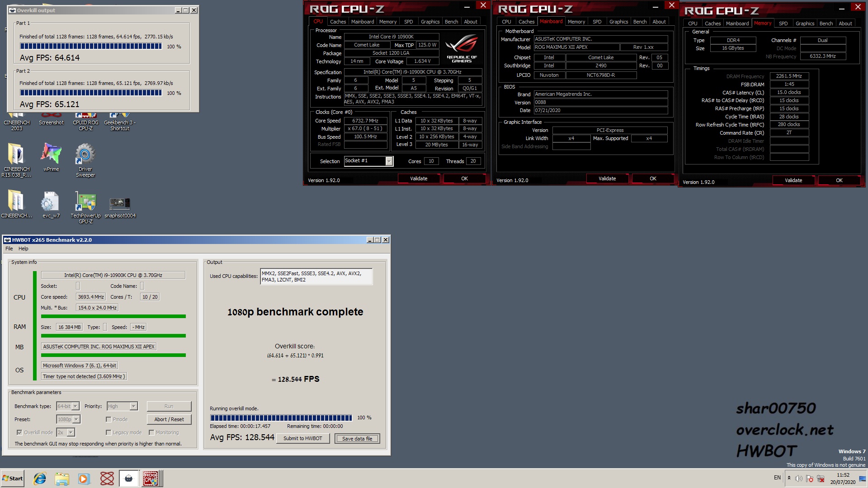The image size is (868, 488).
Task: Open the Action Center flag tray icon
Action: tap(809, 479)
